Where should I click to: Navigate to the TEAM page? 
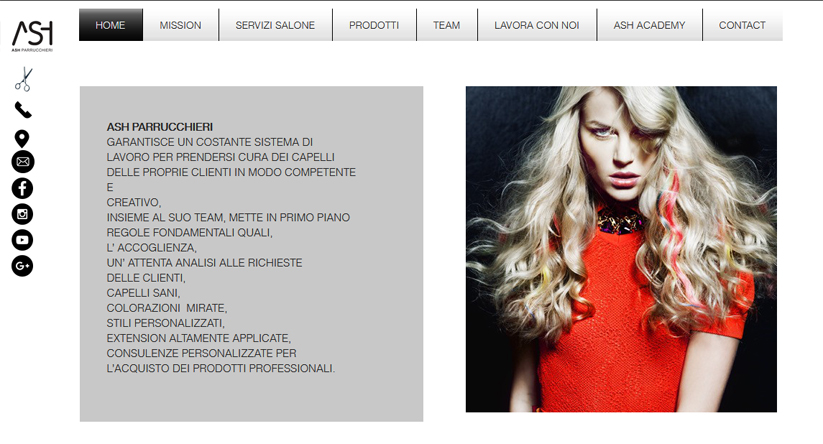click(447, 25)
